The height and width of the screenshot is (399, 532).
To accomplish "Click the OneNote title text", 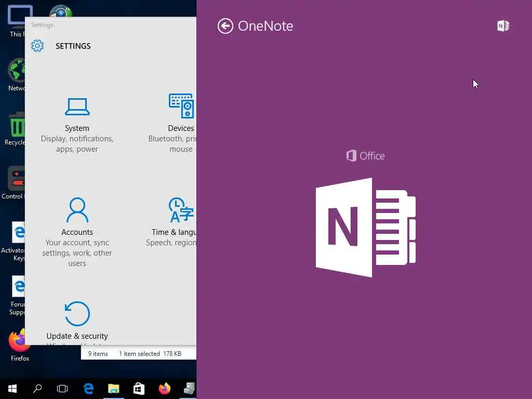I will click(265, 26).
